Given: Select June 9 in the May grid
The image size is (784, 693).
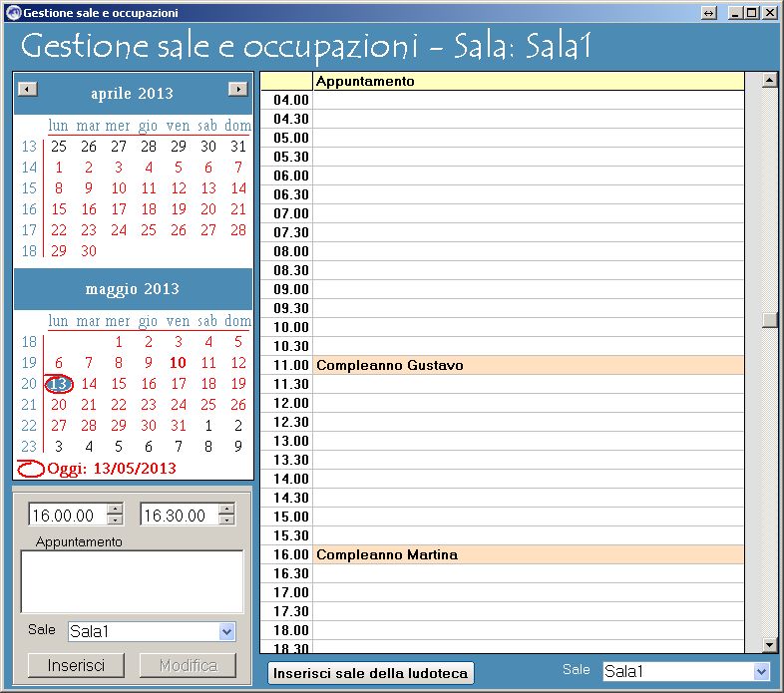Looking at the screenshot, I should (238, 447).
